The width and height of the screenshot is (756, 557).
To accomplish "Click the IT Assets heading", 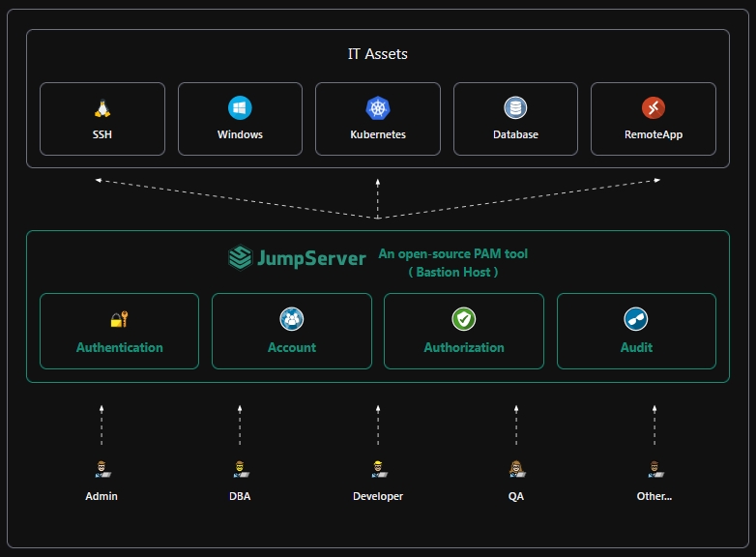I will (x=378, y=54).
